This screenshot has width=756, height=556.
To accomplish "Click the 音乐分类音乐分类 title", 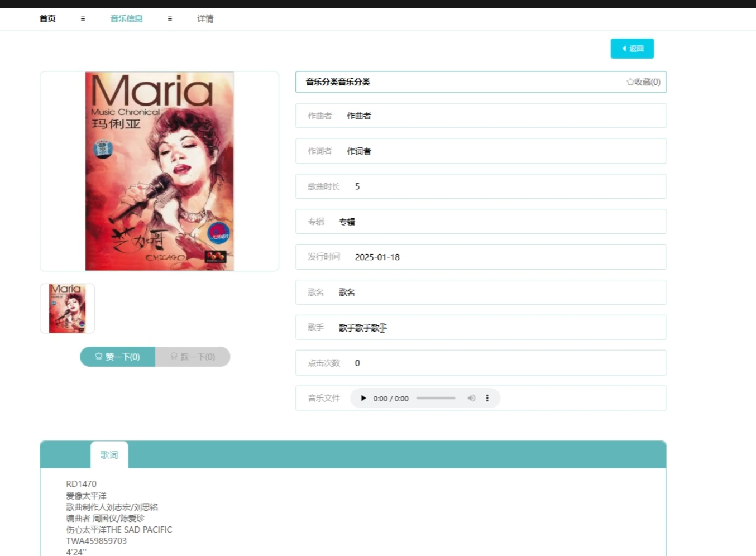I will click(x=338, y=82).
